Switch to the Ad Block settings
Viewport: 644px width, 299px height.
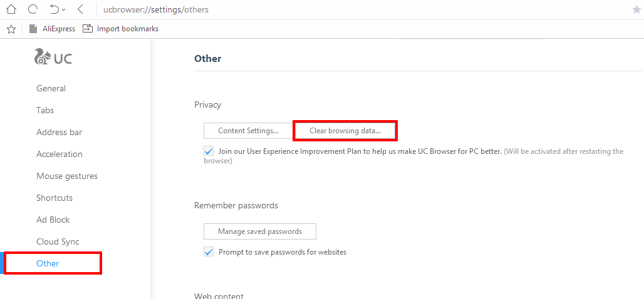[53, 220]
